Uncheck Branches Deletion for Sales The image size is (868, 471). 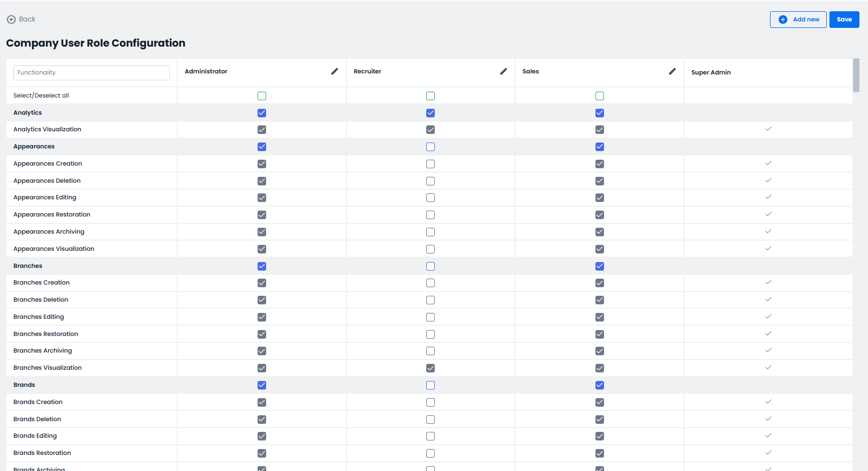(600, 300)
